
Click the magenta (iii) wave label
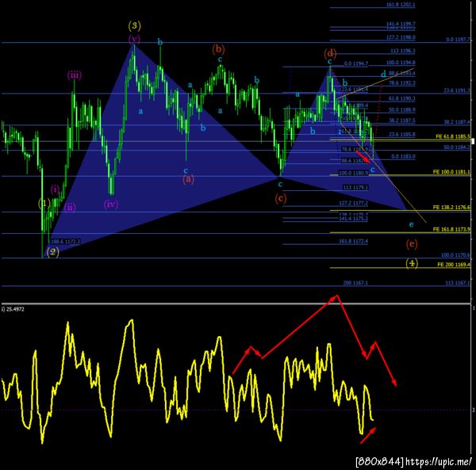[x=75, y=75]
